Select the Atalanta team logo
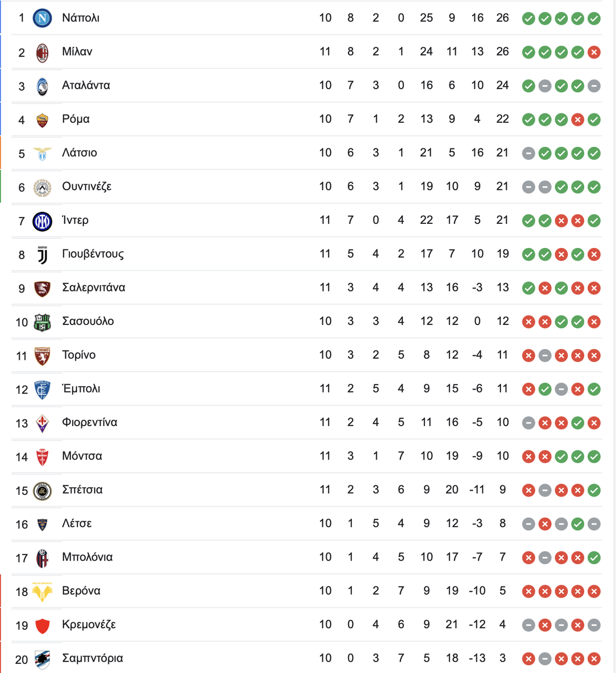Image resolution: width=616 pixels, height=673 pixels. (42, 86)
